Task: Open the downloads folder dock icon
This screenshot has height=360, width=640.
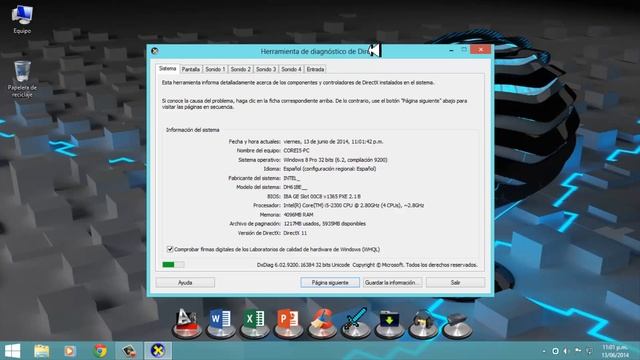Action: pyautogui.click(x=389, y=323)
